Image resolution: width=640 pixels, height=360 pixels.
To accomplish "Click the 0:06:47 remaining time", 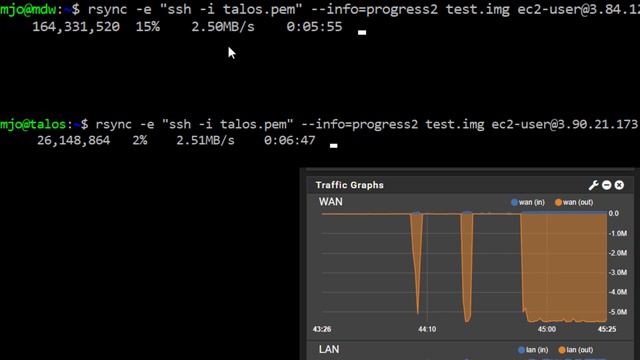I will coord(289,140).
